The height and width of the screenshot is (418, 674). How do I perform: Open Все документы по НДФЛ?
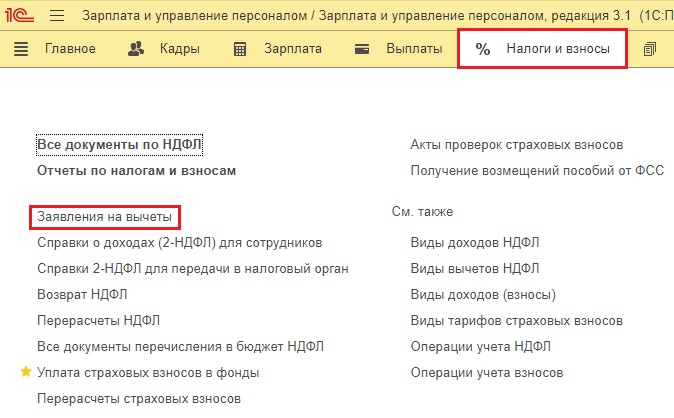(119, 144)
